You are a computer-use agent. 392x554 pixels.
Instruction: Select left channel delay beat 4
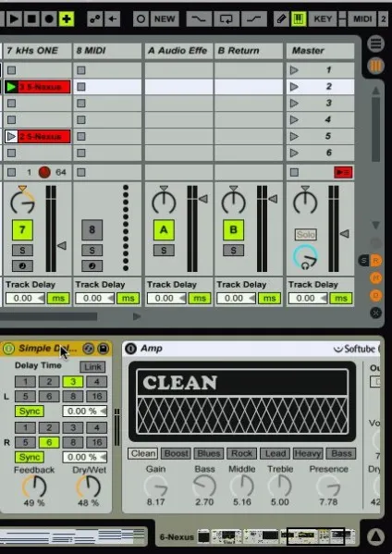click(96, 382)
